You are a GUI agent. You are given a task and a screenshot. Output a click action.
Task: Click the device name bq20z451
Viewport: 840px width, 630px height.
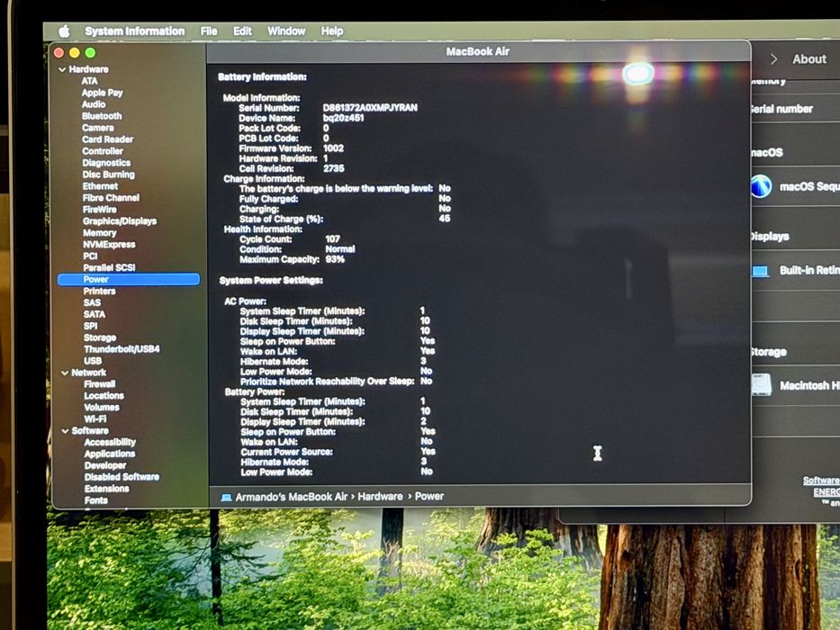tap(343, 118)
